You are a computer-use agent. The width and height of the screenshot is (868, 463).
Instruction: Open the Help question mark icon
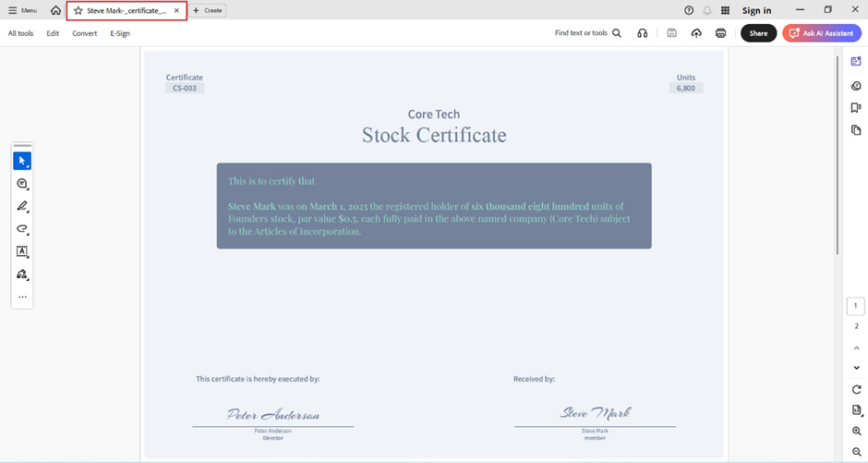click(689, 10)
